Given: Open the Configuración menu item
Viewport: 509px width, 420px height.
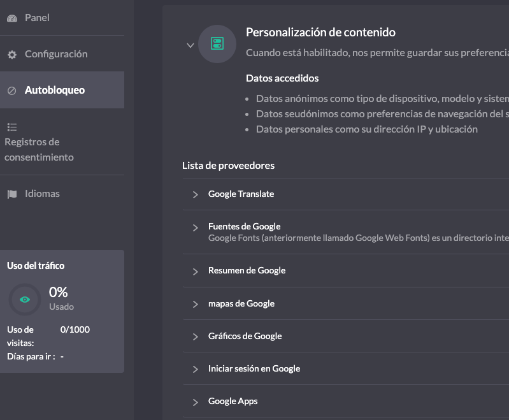Looking at the screenshot, I should pyautogui.click(x=62, y=54).
